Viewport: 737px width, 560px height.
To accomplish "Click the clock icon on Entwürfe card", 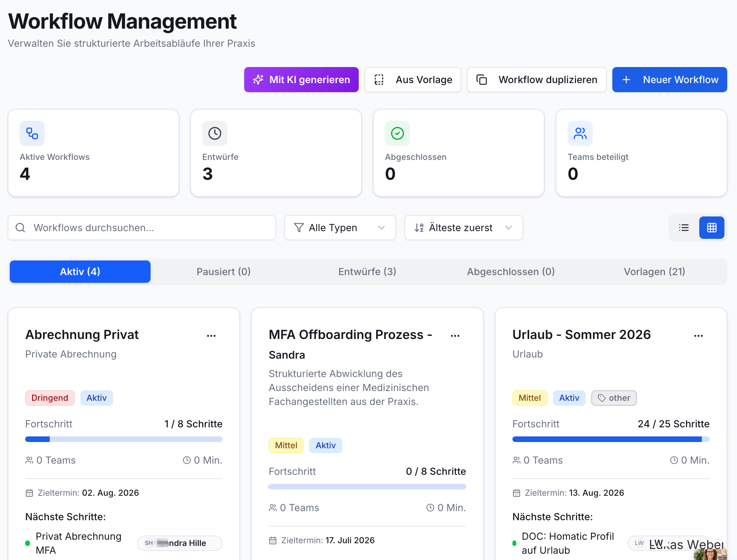I will (x=215, y=133).
